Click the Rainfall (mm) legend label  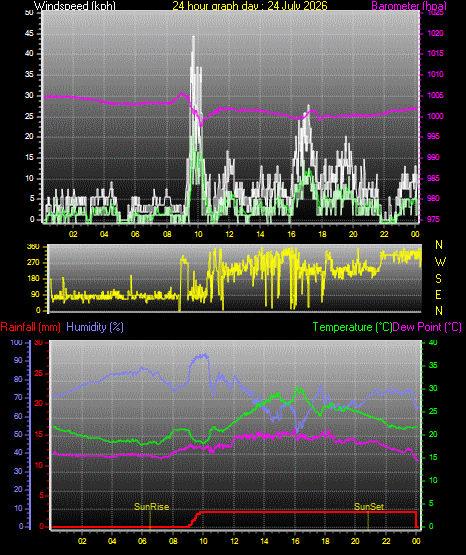[30, 327]
